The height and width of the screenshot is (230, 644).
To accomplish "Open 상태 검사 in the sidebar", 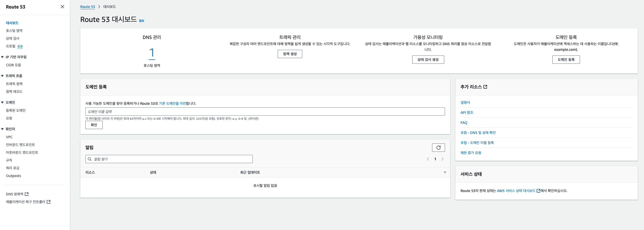I will tap(13, 38).
